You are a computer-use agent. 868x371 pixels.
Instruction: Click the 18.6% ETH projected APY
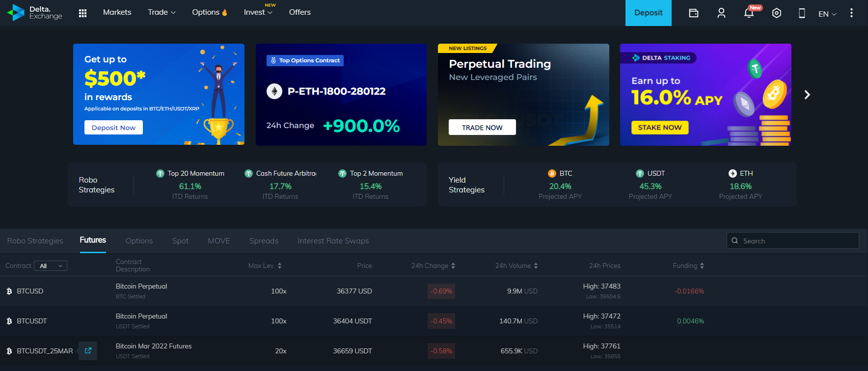coord(740,186)
